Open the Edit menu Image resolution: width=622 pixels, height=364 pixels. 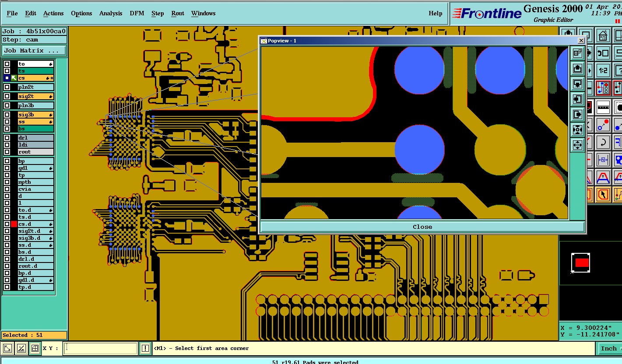click(31, 13)
